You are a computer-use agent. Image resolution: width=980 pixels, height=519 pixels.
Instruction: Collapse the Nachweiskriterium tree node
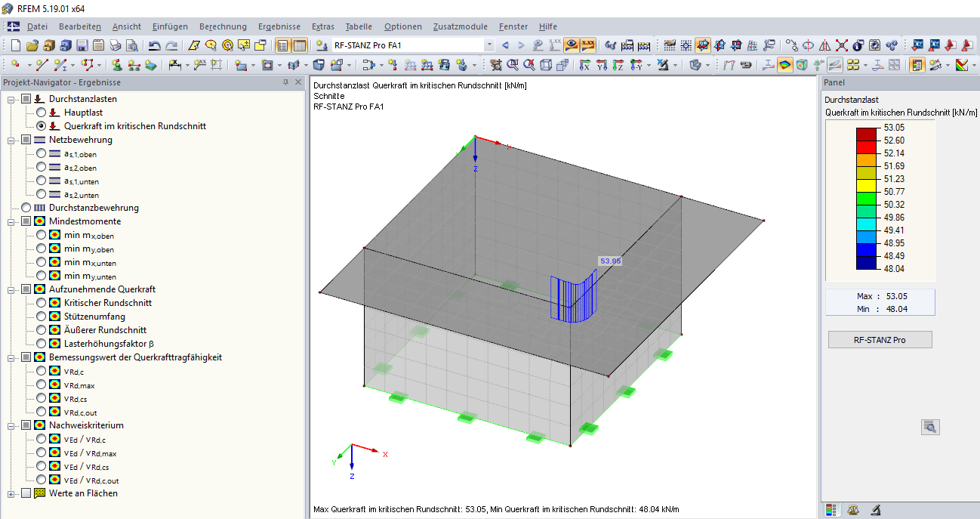pos(12,425)
